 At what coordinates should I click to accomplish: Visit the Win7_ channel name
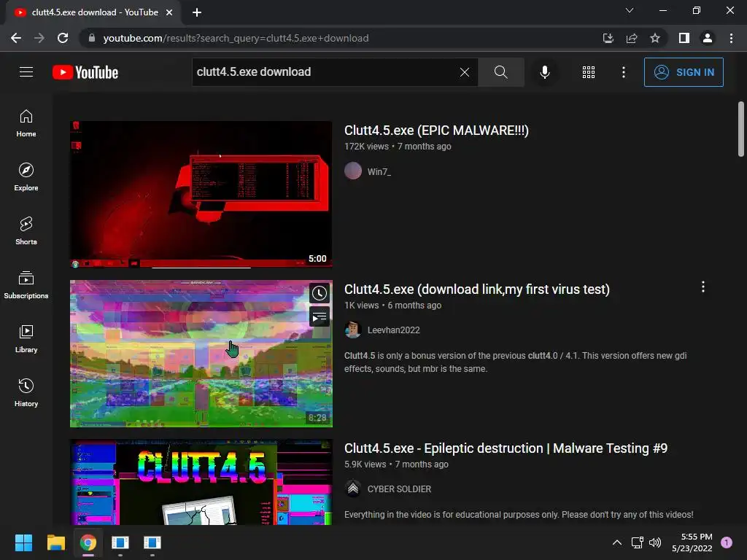(x=379, y=171)
